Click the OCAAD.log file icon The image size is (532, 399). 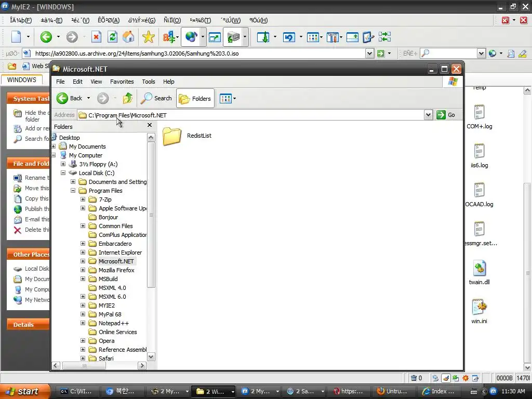coord(479,190)
